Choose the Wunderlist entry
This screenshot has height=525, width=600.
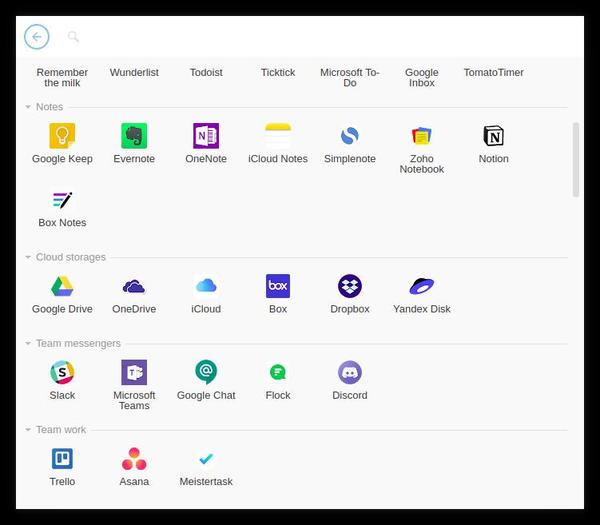point(134,73)
